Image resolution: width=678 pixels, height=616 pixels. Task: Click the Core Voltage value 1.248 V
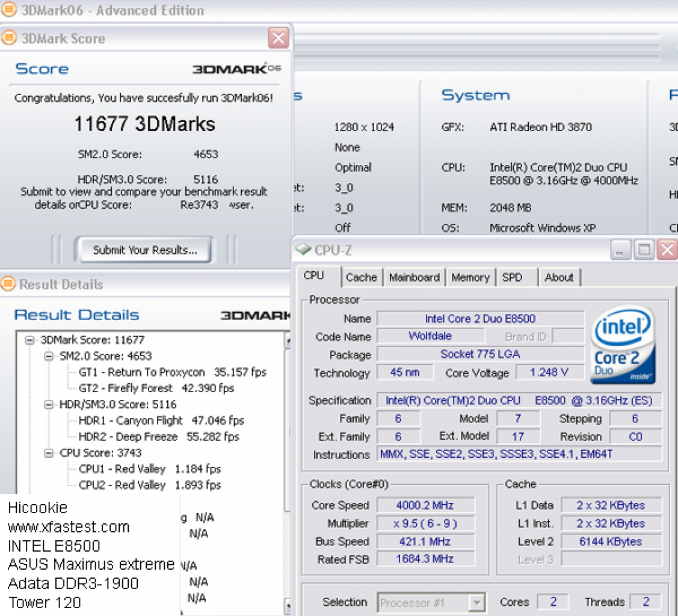click(549, 372)
